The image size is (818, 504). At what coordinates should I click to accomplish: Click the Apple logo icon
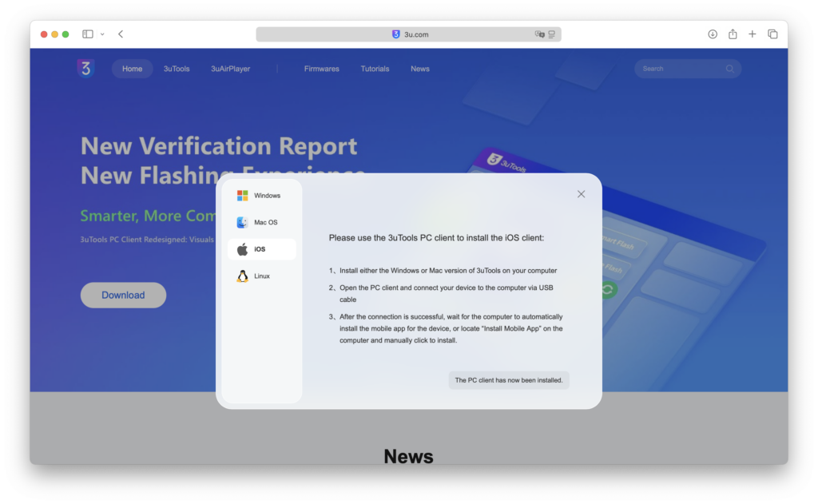243,249
